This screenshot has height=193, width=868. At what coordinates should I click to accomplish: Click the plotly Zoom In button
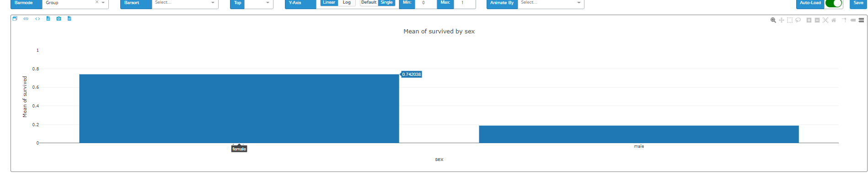809,20
